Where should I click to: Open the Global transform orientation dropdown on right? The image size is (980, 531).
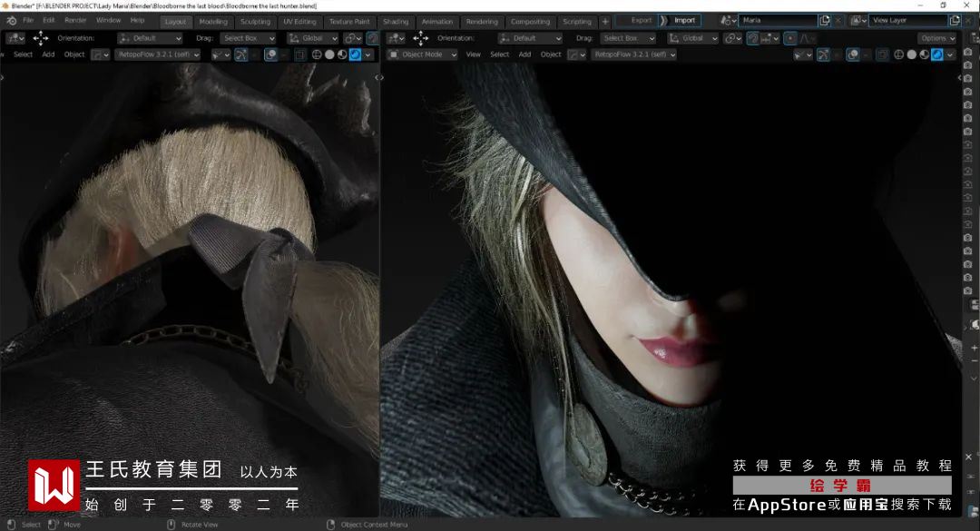[x=693, y=38]
